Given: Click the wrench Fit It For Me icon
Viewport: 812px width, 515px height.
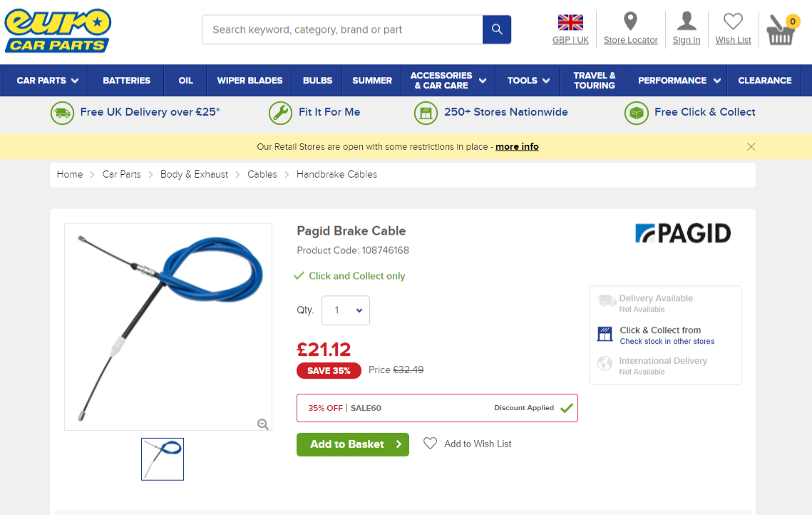Looking at the screenshot, I should point(280,113).
